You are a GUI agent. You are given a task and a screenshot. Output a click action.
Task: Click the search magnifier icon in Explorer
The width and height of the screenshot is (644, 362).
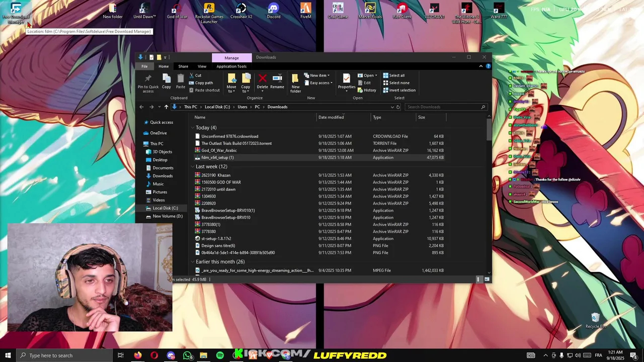[x=483, y=107]
